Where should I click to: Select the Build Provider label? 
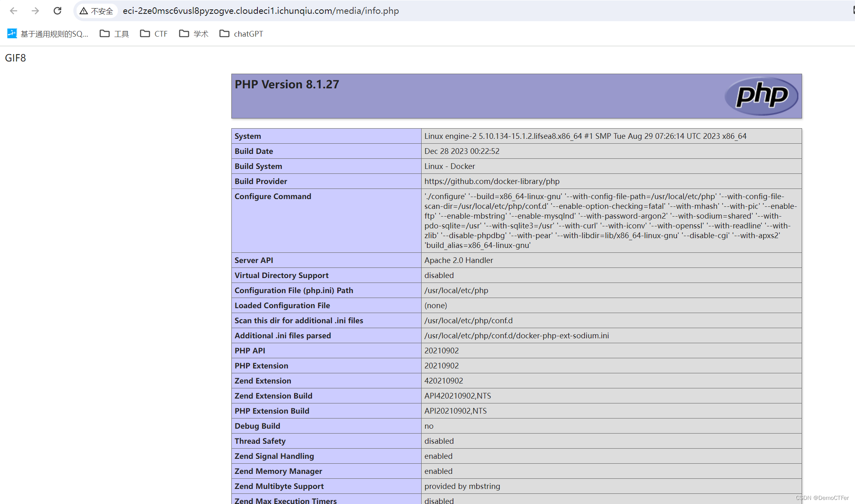261,181
